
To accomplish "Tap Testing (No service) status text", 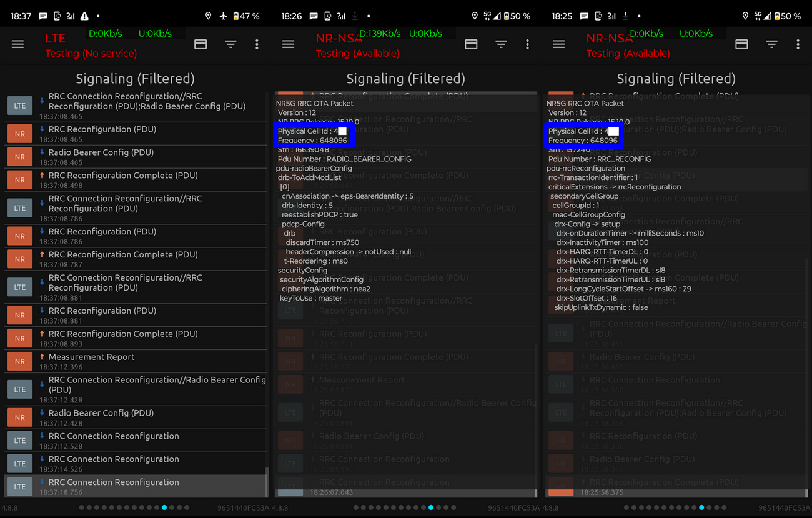I will click(91, 54).
